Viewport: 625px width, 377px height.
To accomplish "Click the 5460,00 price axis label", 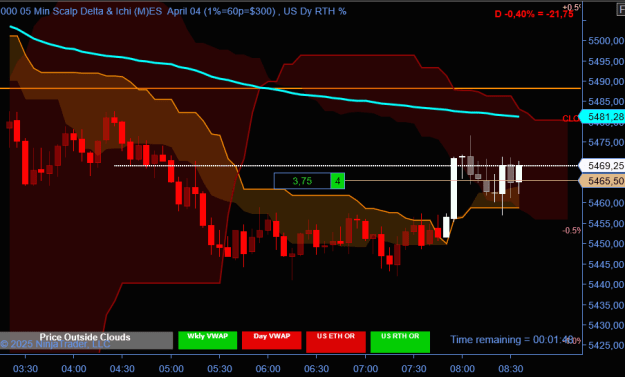I will coord(606,203).
